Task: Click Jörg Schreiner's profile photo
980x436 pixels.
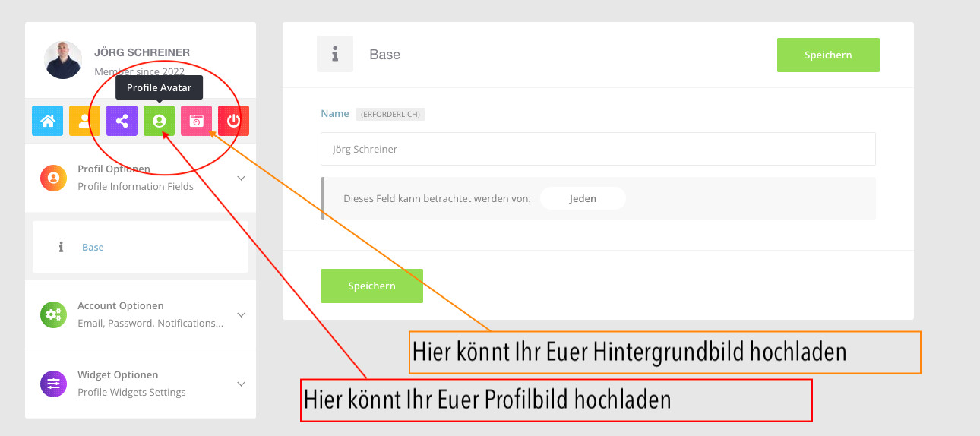Action: pos(63,60)
